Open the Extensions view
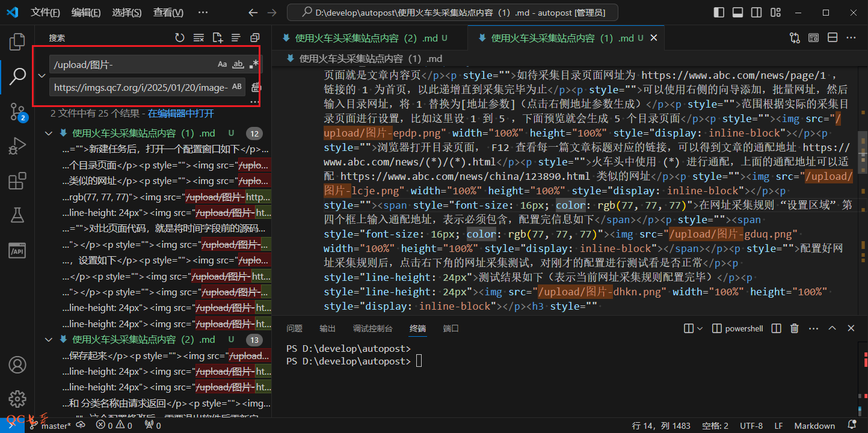 (17, 181)
